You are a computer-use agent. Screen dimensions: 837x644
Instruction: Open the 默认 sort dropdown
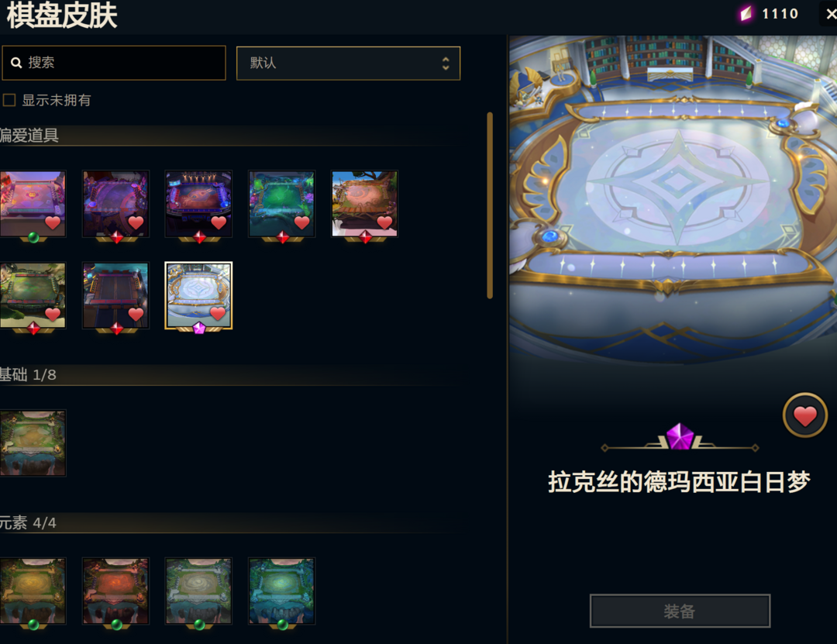coord(348,63)
